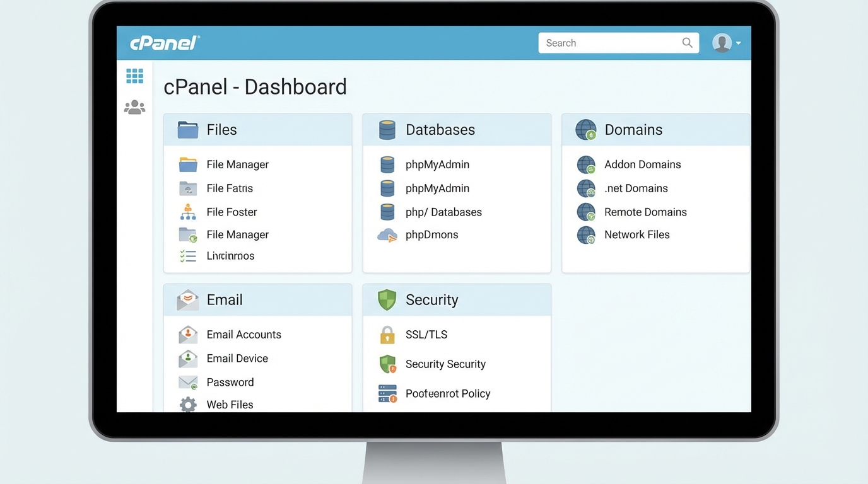
Task: Click the Web Files gear icon
Action: tap(187, 404)
